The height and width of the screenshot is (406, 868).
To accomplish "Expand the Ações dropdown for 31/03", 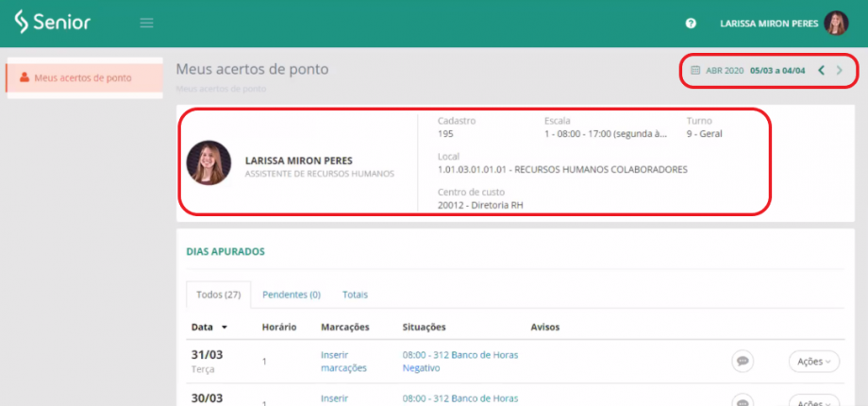I will (x=813, y=361).
